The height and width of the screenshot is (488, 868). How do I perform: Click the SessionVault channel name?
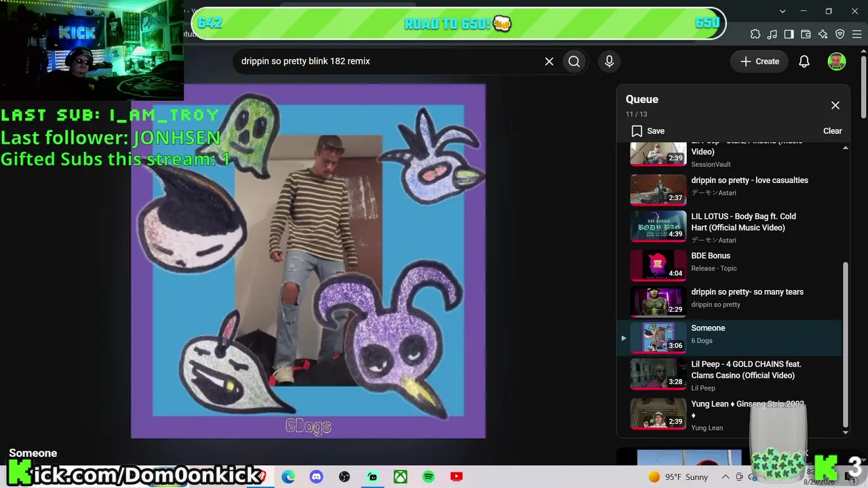[711, 164]
